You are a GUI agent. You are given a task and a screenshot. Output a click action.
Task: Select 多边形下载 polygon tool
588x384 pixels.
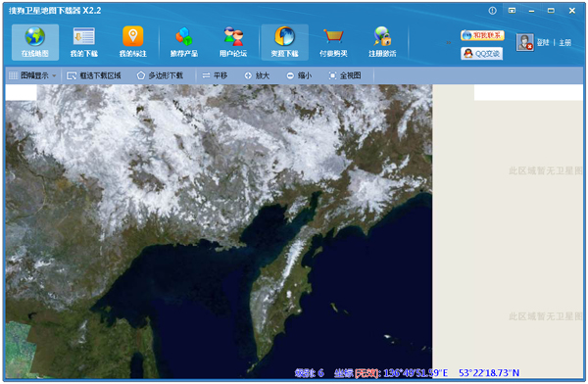[160, 75]
